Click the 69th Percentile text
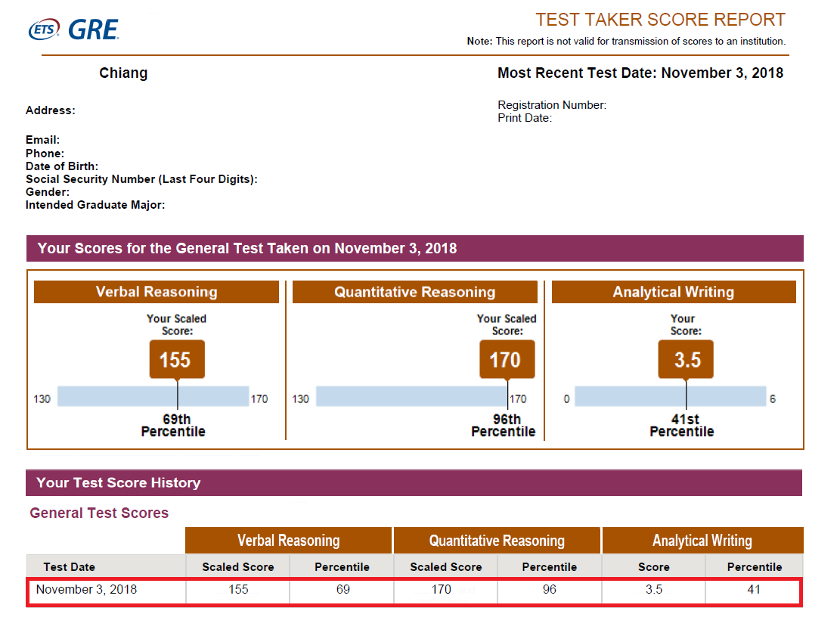This screenshot has height=639, width=840. pos(173,425)
